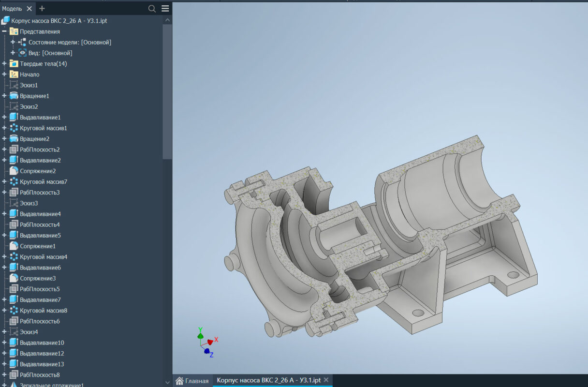Expand the Выдавливание5 feature node
Image resolution: width=588 pixels, height=387 pixels.
point(4,235)
